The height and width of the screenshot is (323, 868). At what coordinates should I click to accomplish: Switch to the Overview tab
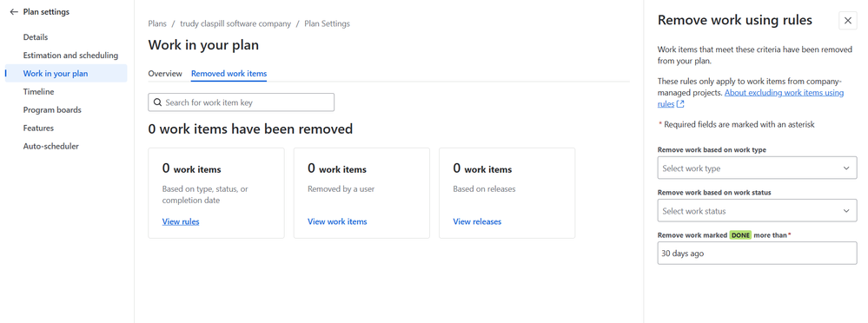click(x=165, y=74)
